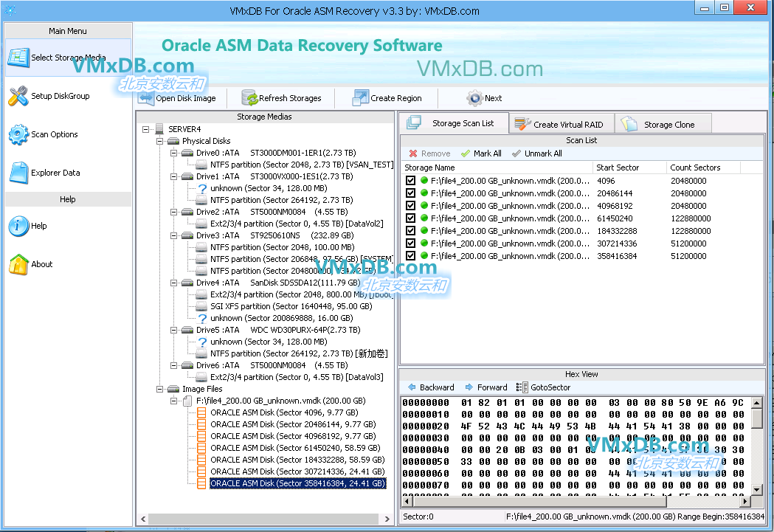Select ORACLE ASM Disk Sector 358416384 row
Viewport: 774px width, 532px height.
tap(298, 483)
